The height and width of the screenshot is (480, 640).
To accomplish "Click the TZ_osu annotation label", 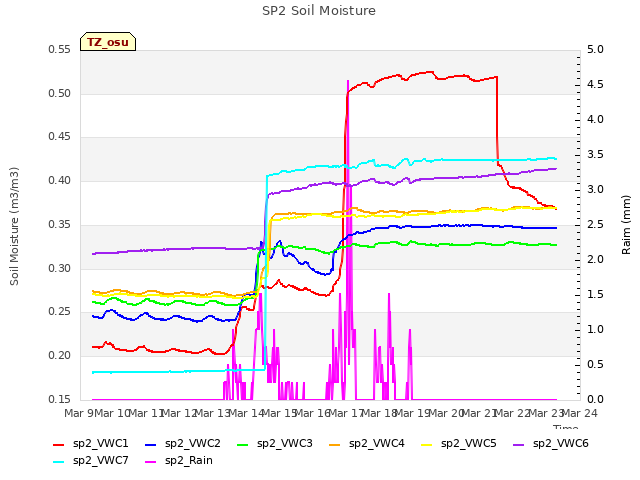I will coord(108,42).
